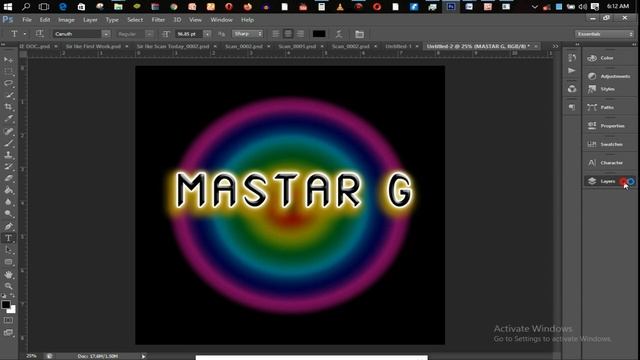Click the foreground color swatch

[x=6, y=304]
